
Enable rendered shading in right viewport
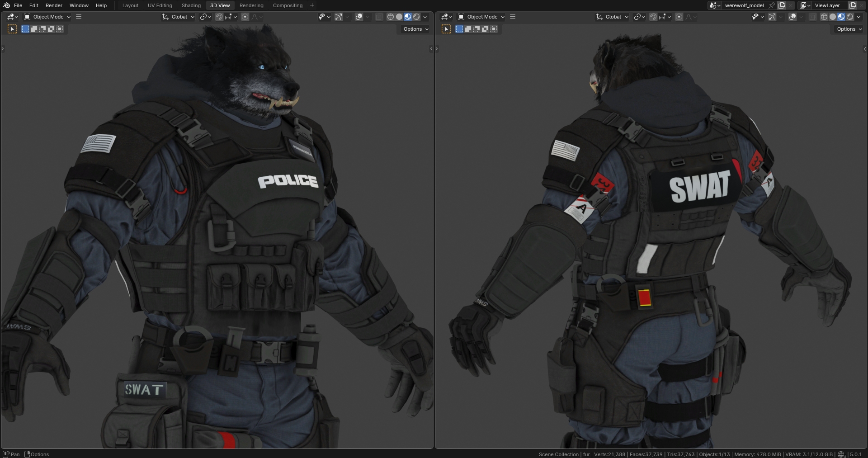coord(850,17)
